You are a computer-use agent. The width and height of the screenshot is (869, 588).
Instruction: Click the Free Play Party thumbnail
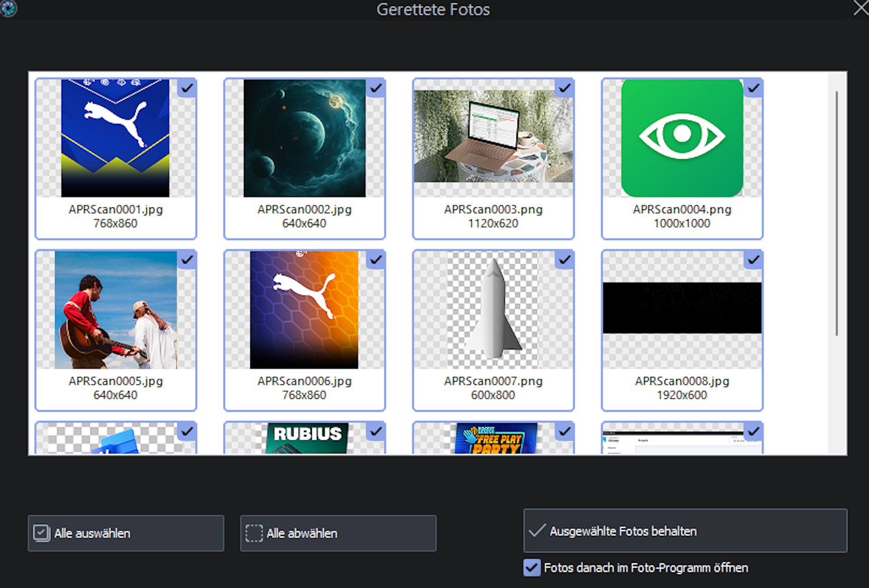coord(496,439)
